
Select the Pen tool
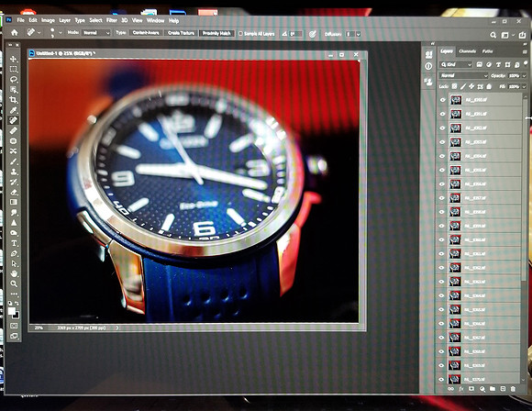[14, 253]
